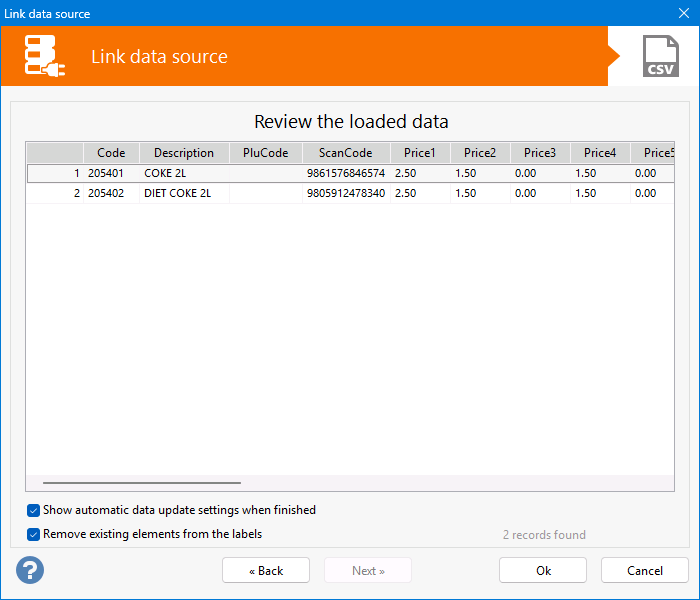The height and width of the screenshot is (600, 700).
Task: Select the PluCode column header
Action: coord(266,153)
